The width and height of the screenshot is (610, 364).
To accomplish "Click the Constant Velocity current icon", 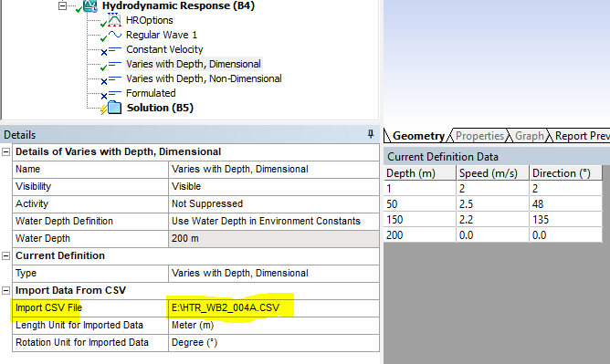I will pyautogui.click(x=115, y=49).
